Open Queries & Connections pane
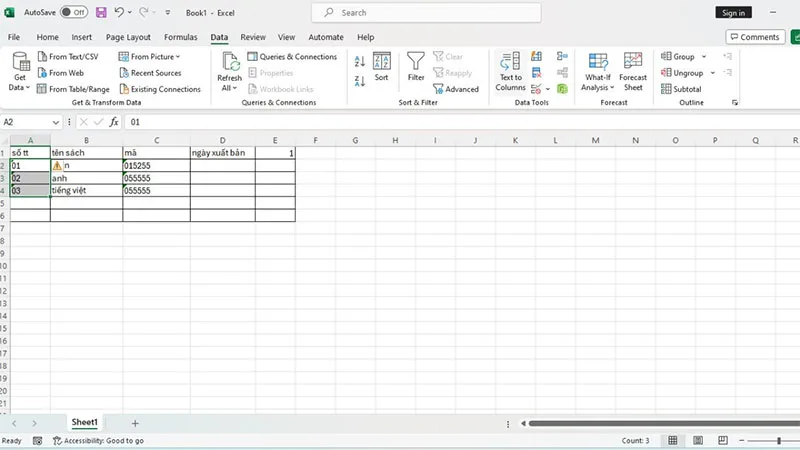The height and width of the screenshot is (450, 800). click(x=292, y=57)
